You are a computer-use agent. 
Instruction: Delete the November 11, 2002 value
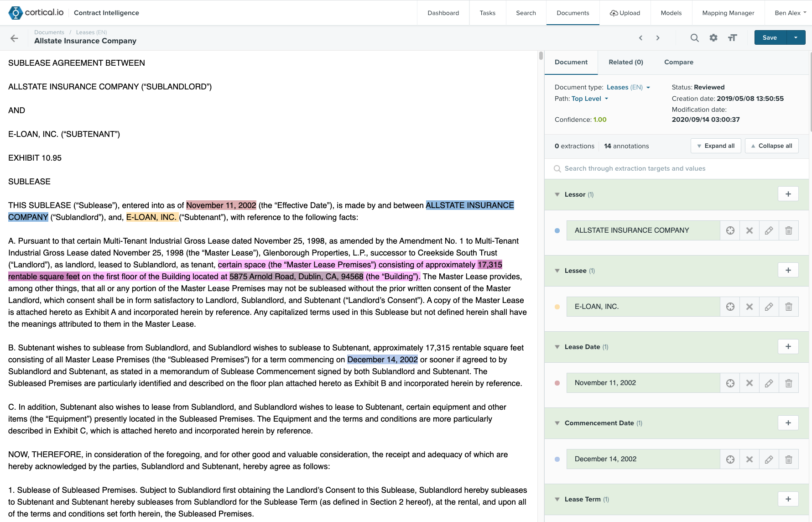(x=789, y=383)
